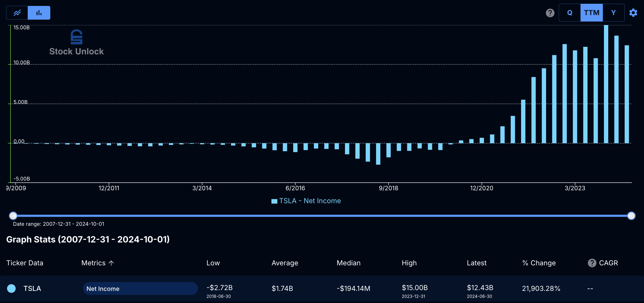Toggle TSLA - Net Income legend entry
Viewport: 644px width, 303px height.
(x=306, y=201)
